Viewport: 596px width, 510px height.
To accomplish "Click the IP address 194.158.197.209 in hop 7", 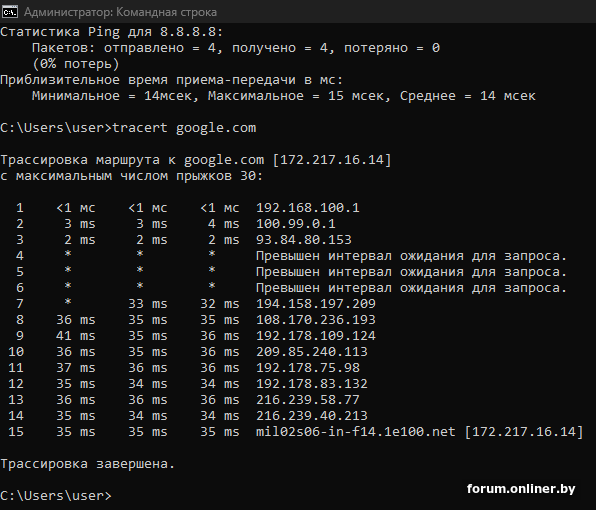I will tap(315, 304).
